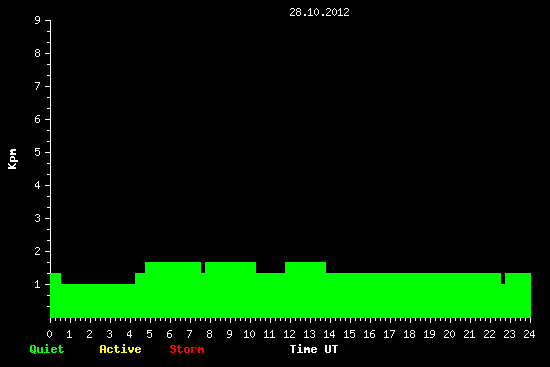Click hour 18 on the time axis
The height and width of the screenshot is (367, 550).
409,334
